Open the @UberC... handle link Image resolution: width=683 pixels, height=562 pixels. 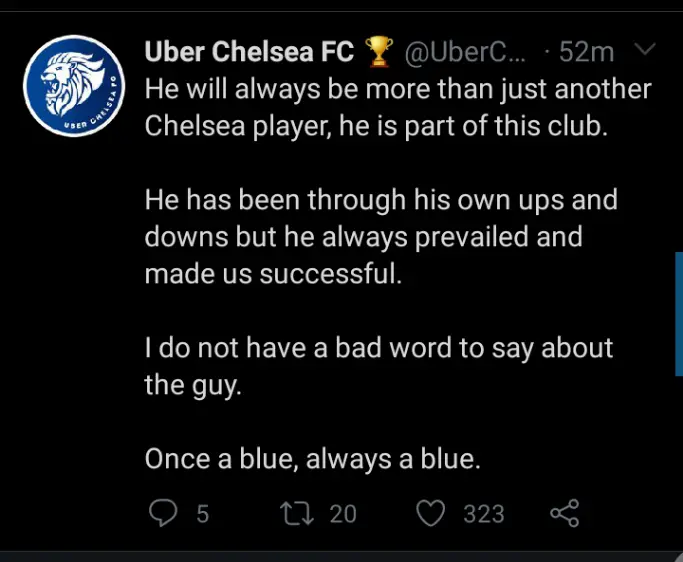465,52
